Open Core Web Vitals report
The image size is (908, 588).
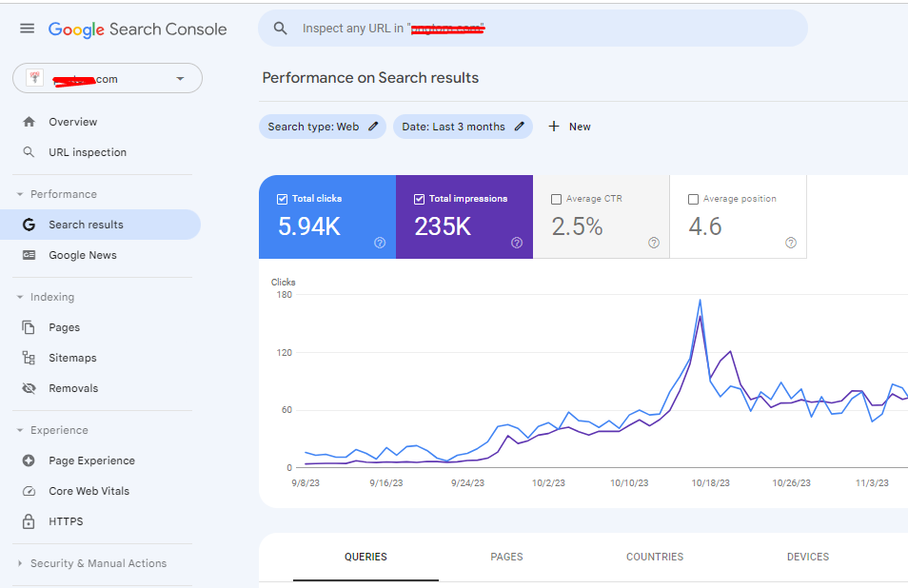tap(89, 491)
